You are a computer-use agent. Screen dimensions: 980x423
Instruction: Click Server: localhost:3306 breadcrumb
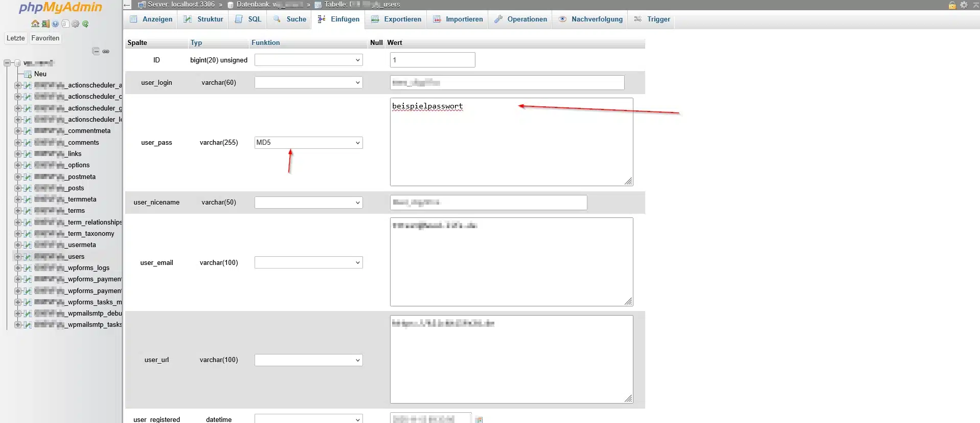pyautogui.click(x=181, y=5)
